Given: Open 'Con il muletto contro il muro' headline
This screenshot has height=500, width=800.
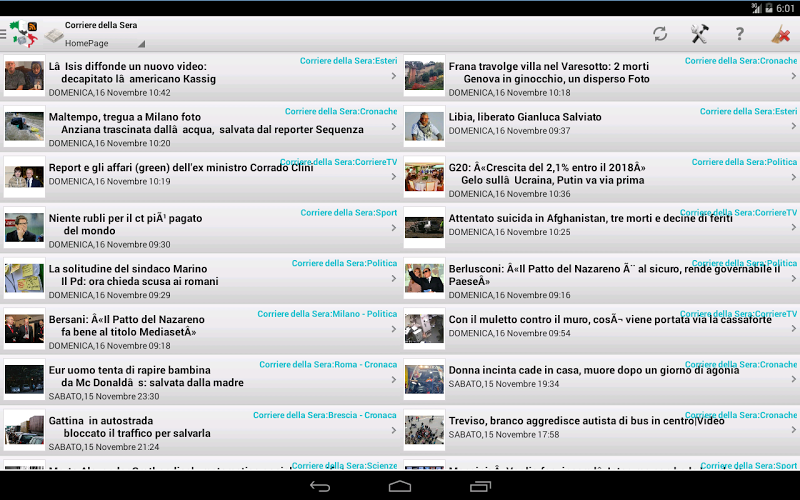Looking at the screenshot, I should coord(610,319).
